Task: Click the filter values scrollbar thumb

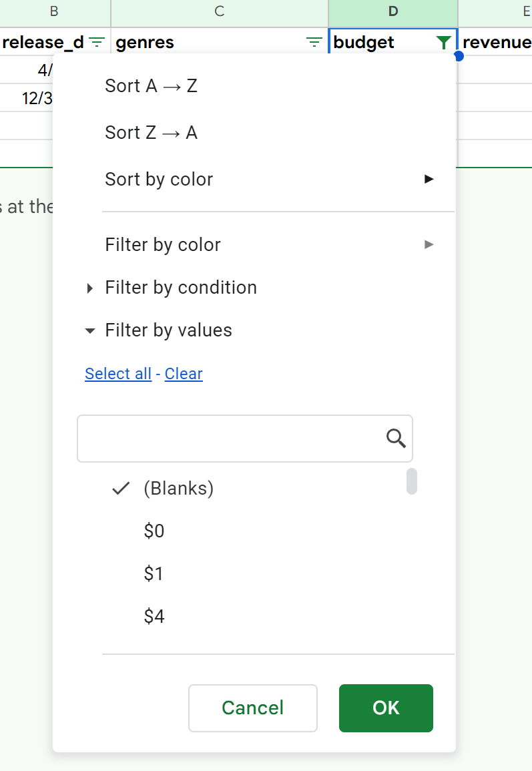Action: (412, 481)
